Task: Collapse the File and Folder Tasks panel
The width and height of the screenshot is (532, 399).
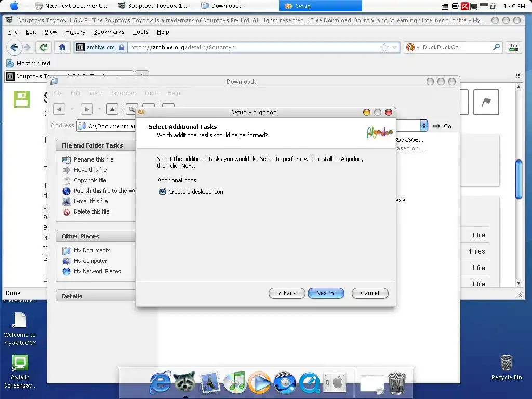Action: pyautogui.click(x=96, y=145)
